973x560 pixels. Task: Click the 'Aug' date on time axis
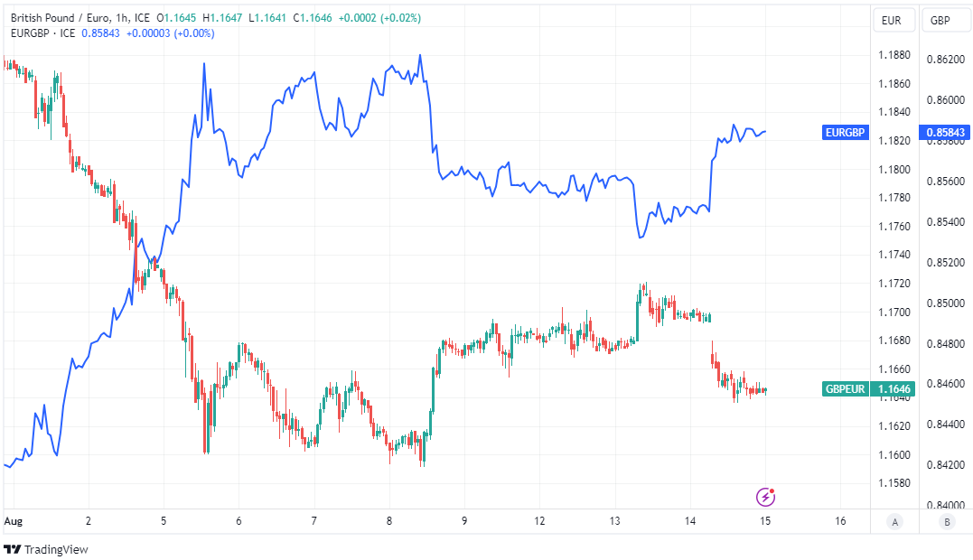(13, 521)
